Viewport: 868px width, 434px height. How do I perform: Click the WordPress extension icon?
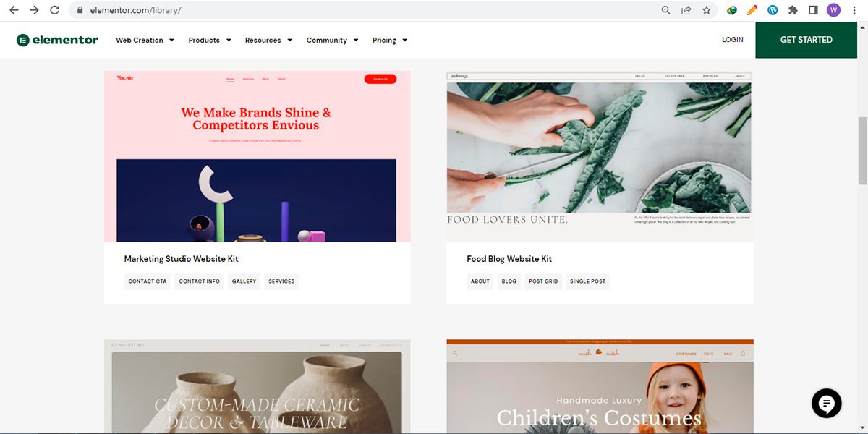773,10
